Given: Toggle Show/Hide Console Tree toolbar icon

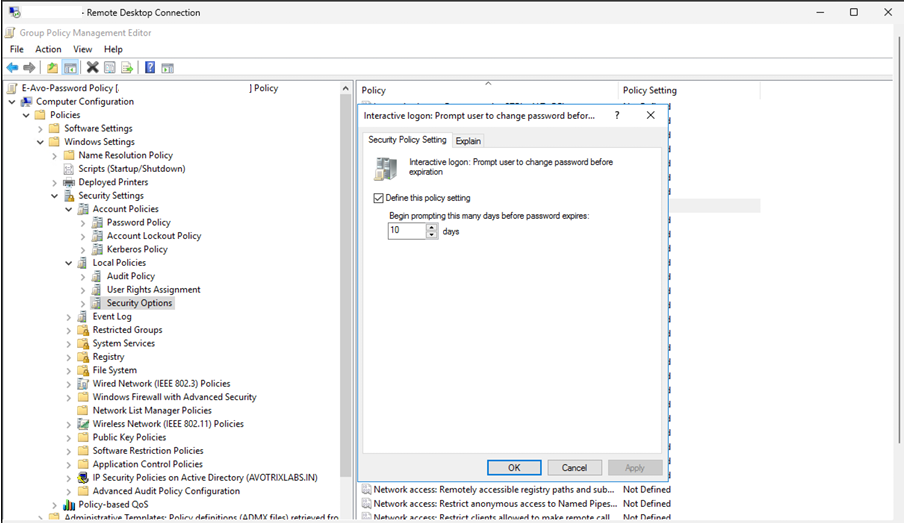Looking at the screenshot, I should tap(70, 68).
